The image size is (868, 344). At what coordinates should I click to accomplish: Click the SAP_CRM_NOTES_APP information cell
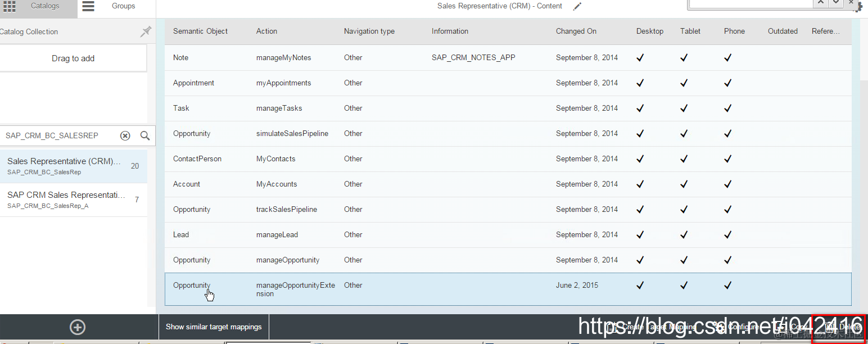473,57
